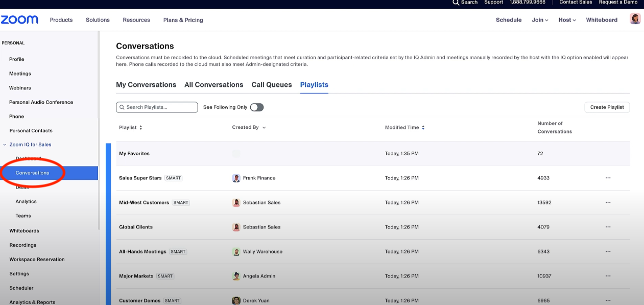Viewport: 644px width, 305px height.
Task: Click Support link in top bar
Action: click(493, 3)
